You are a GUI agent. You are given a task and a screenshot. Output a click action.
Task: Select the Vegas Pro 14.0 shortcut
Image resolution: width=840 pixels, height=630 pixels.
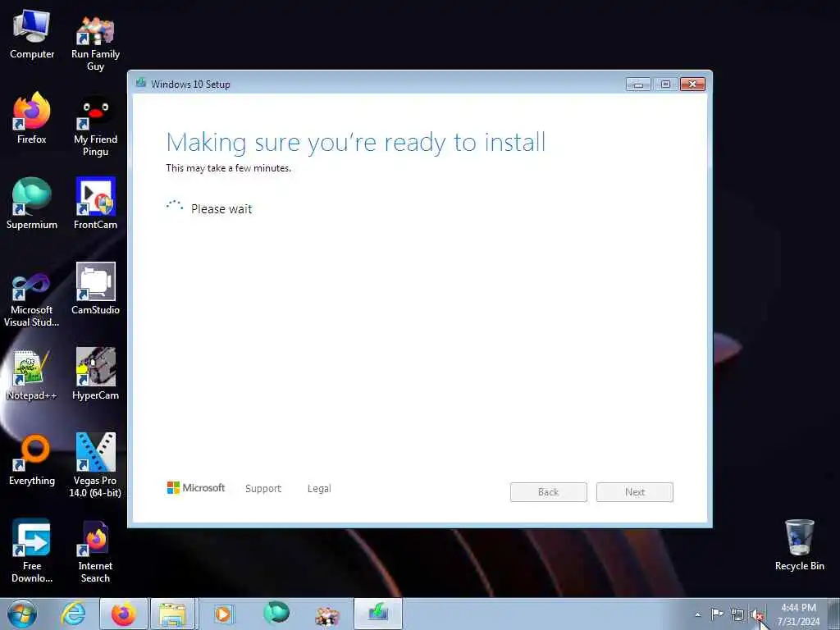click(x=95, y=465)
